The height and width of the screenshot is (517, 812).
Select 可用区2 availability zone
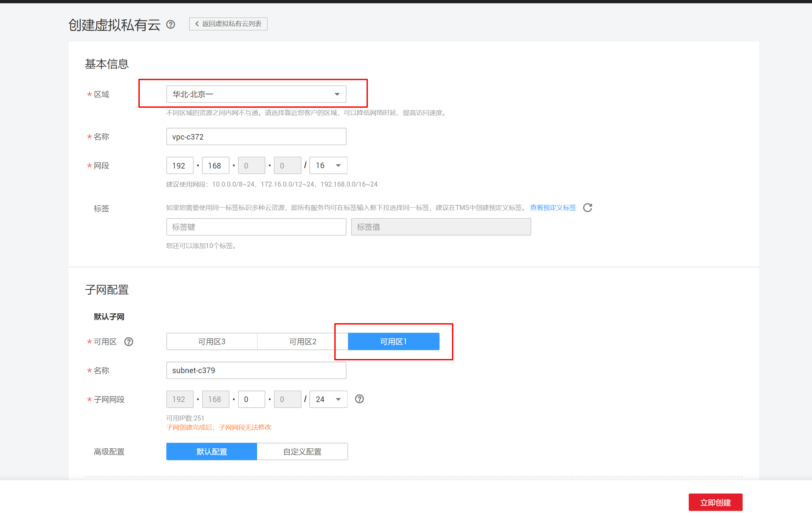302,342
